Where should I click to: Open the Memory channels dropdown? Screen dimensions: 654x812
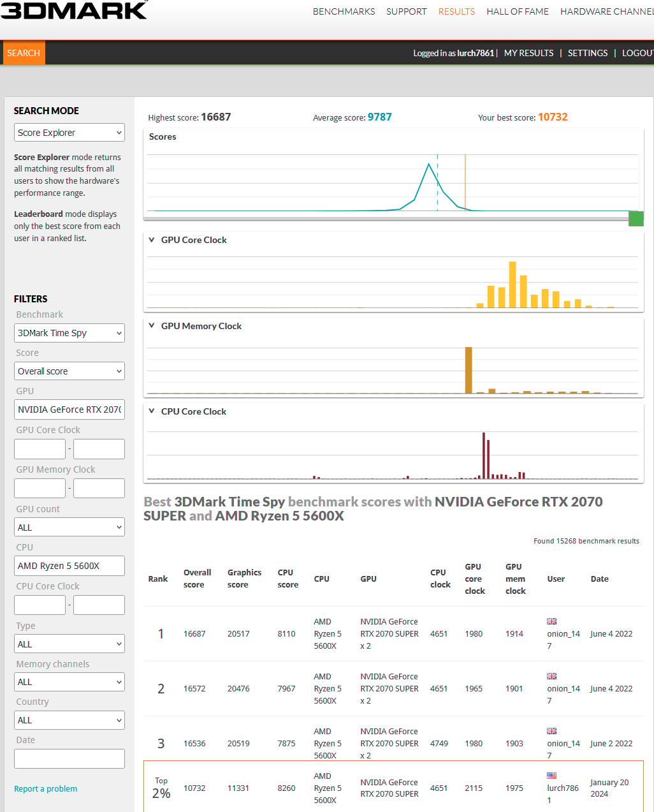(x=69, y=682)
